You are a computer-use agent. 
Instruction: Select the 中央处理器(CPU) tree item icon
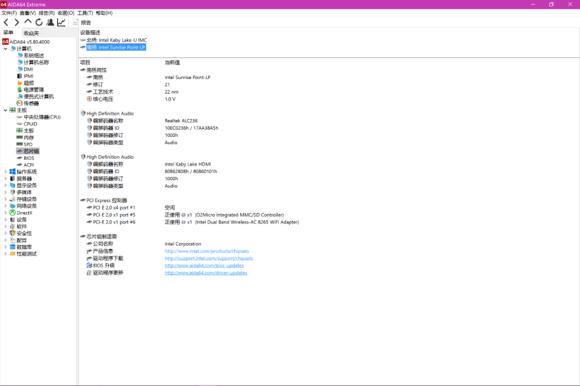pyautogui.click(x=20, y=117)
